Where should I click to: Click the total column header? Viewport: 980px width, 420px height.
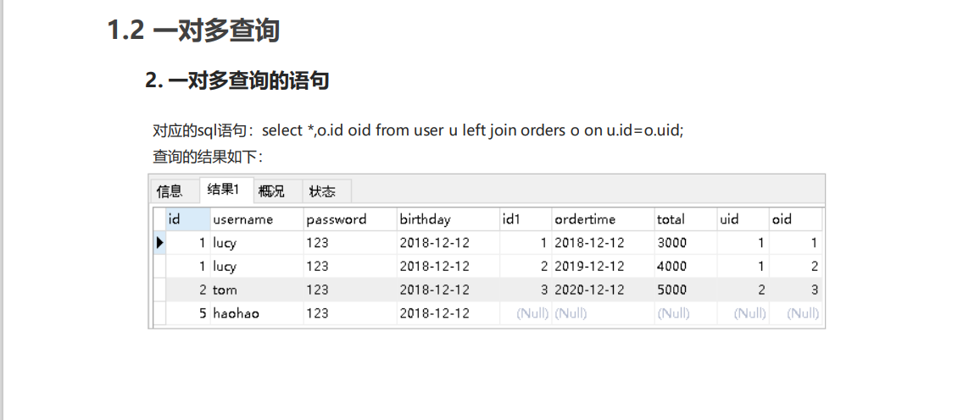coord(671,219)
